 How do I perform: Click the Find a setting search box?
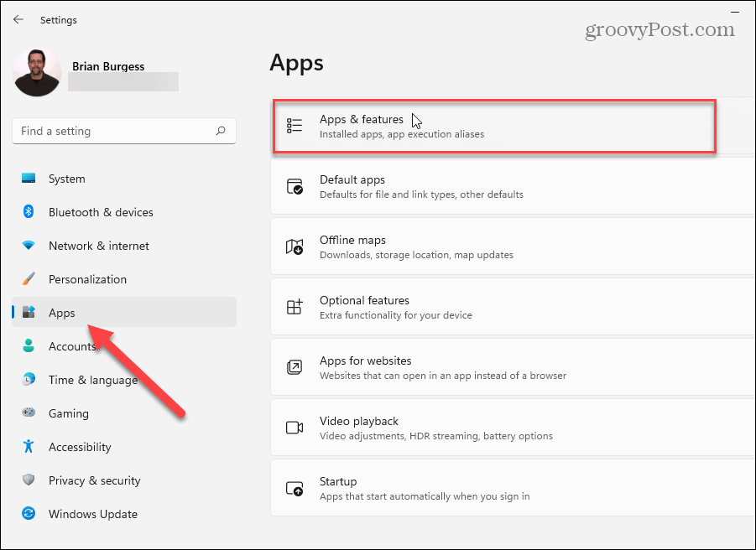point(113,131)
